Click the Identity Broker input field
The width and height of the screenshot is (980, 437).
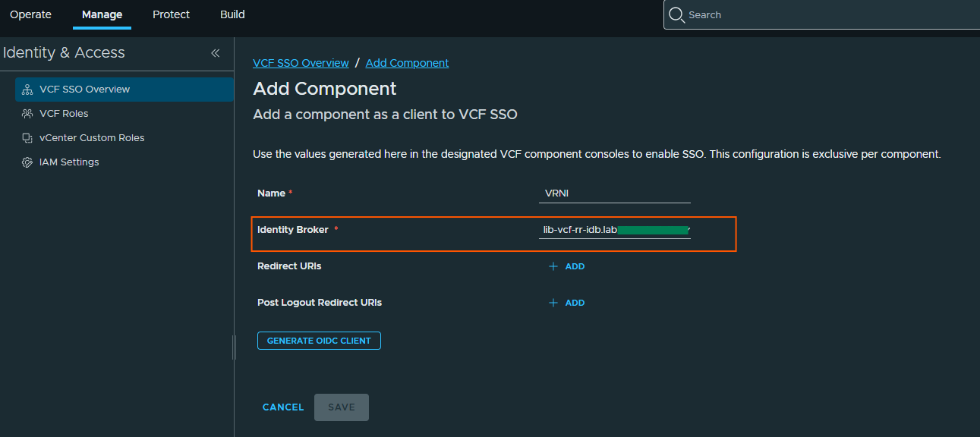pos(615,230)
